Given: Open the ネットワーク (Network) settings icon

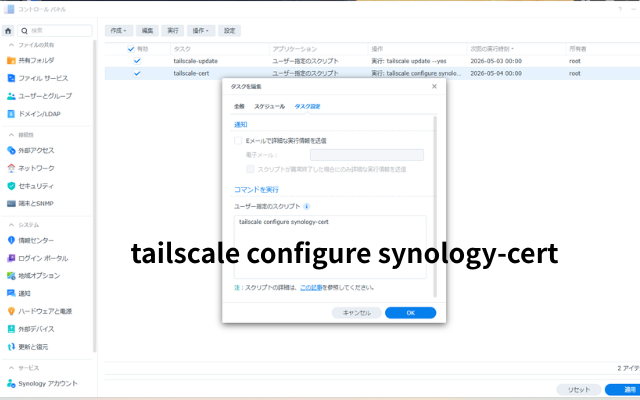Looking at the screenshot, I should click(x=12, y=168).
